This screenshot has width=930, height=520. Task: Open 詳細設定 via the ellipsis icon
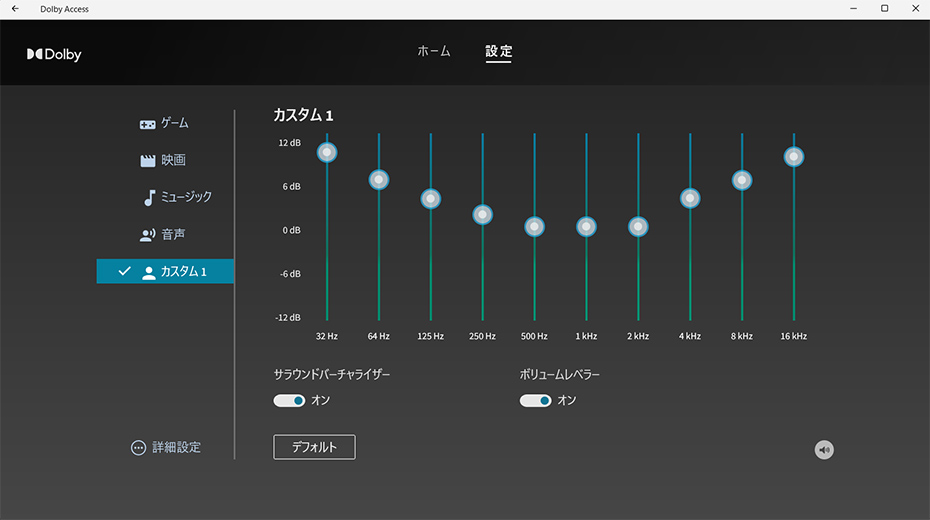pyautogui.click(x=139, y=448)
